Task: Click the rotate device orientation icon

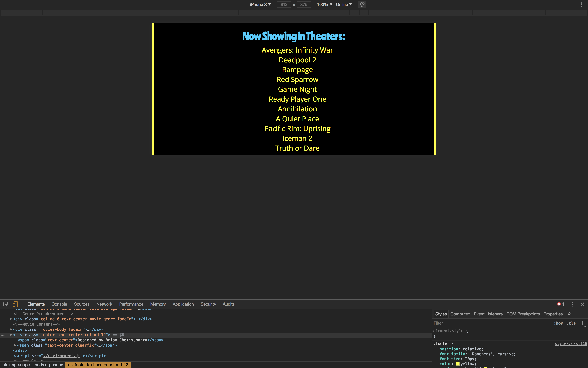Action: [x=362, y=5]
